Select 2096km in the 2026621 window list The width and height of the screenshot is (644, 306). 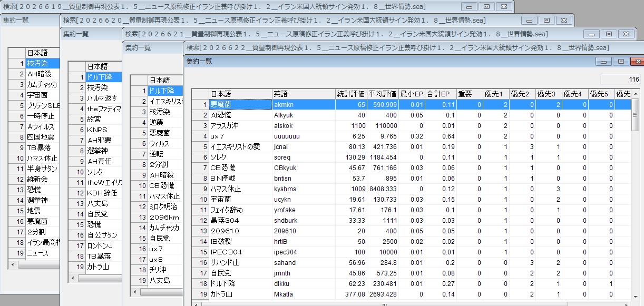(165, 217)
